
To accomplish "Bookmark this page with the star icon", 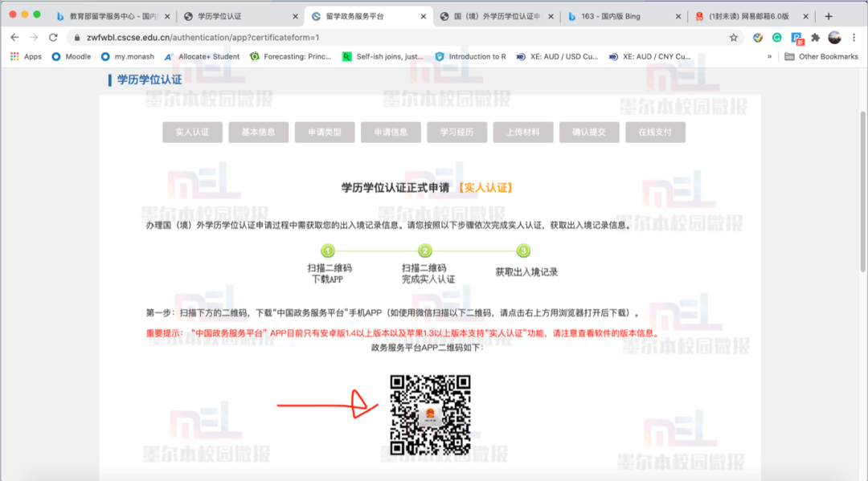I will click(x=734, y=38).
